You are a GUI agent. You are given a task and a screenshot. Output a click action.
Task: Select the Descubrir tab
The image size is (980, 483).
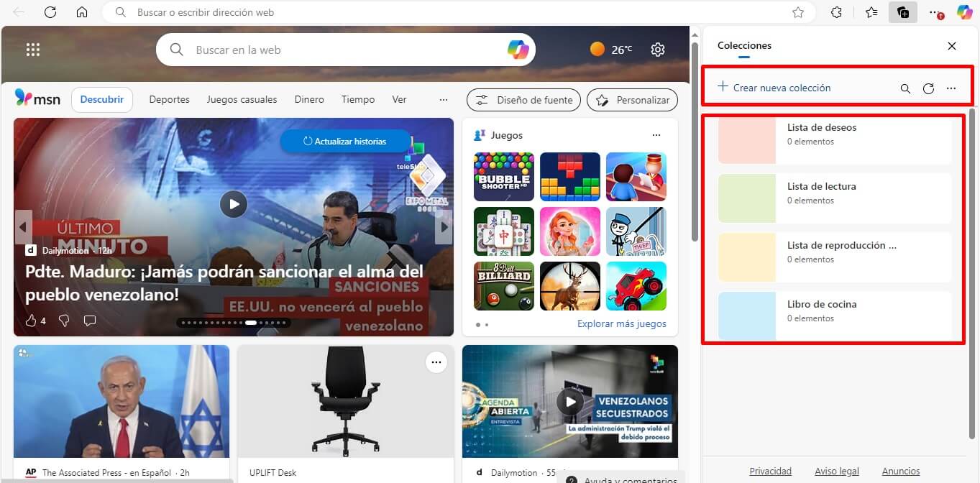tap(102, 100)
